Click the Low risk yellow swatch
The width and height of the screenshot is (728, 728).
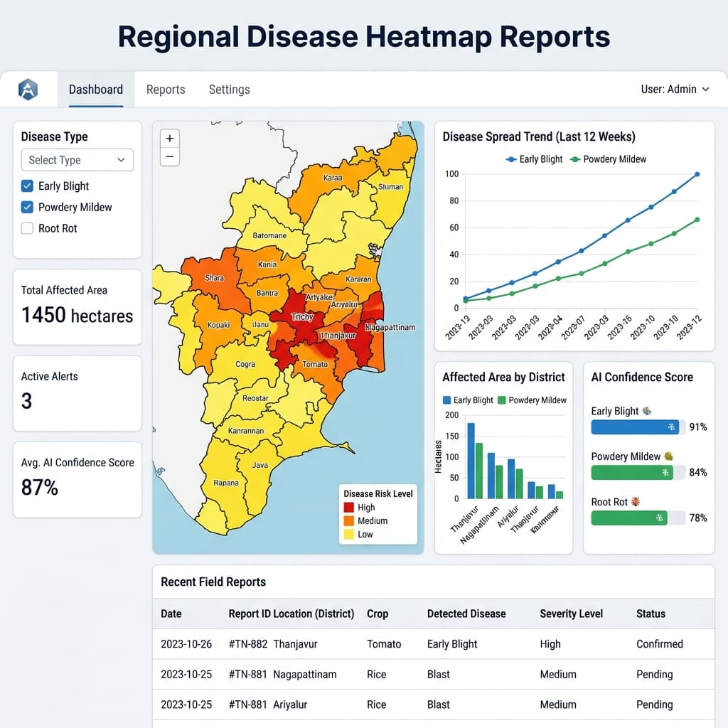348,535
